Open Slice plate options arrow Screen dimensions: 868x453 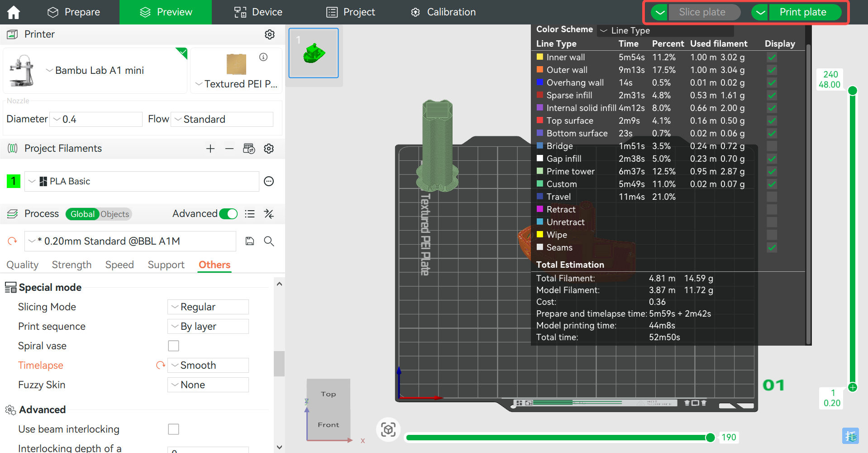click(x=660, y=12)
